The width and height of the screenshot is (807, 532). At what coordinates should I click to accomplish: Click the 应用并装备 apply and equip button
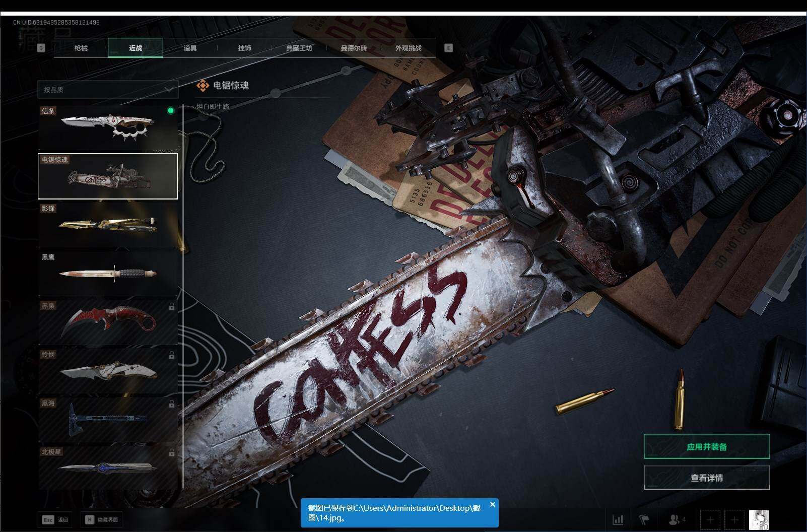707,447
